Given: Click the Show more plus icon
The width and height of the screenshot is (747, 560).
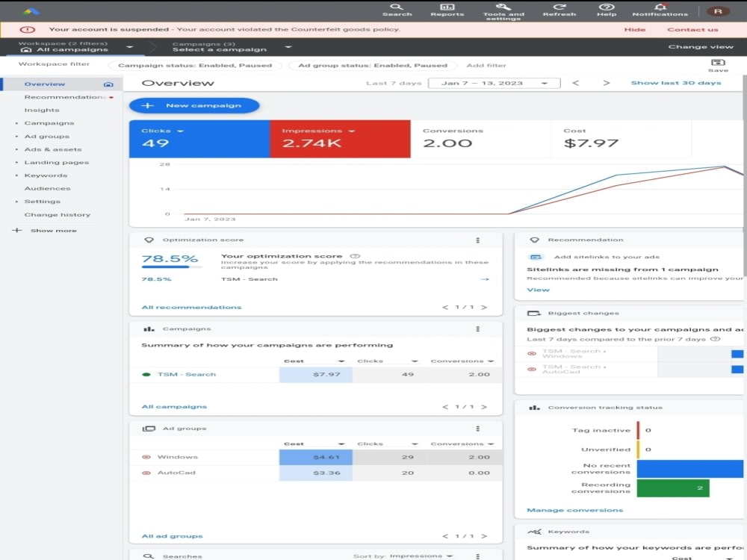Looking at the screenshot, I should (x=17, y=231).
